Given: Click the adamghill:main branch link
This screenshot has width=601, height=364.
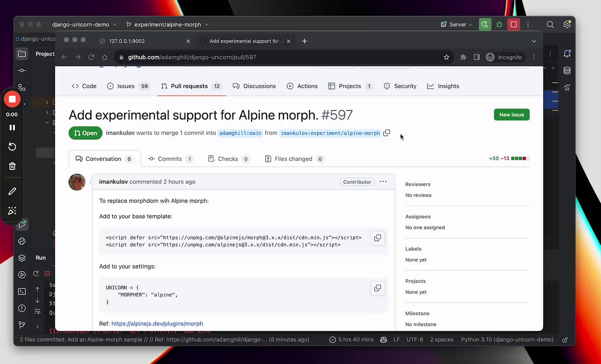Looking at the screenshot, I should (240, 133).
